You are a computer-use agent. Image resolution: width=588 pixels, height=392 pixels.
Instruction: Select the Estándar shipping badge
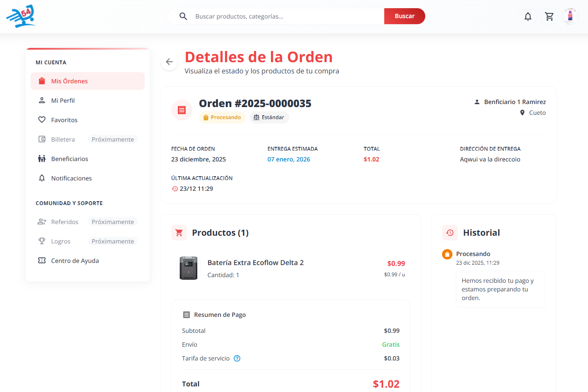click(x=269, y=117)
